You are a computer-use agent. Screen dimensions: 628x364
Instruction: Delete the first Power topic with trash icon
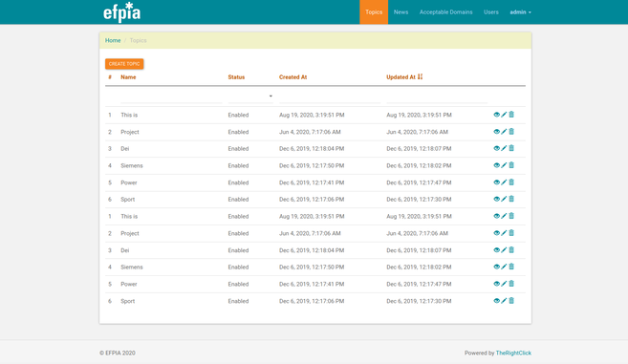coord(511,182)
